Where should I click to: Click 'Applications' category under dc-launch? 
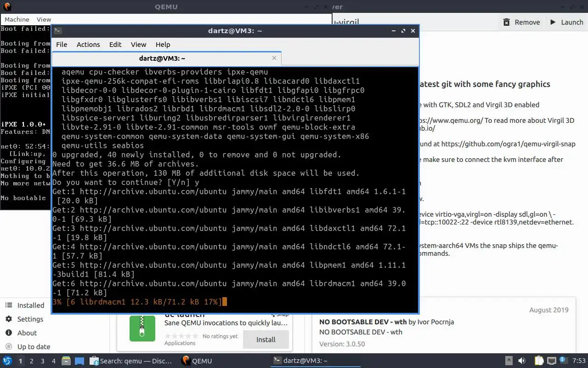click(x=180, y=343)
